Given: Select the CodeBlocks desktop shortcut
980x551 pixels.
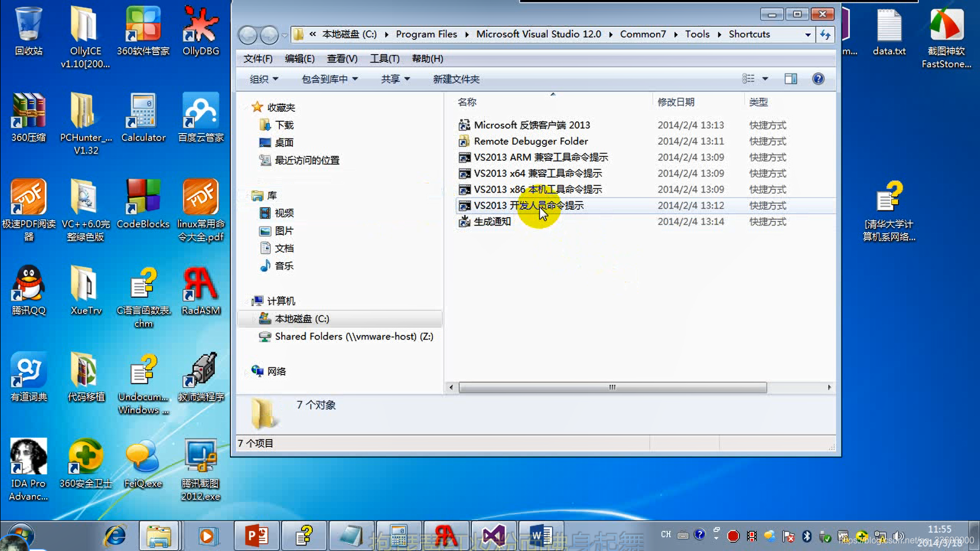Looking at the screenshot, I should [x=143, y=204].
